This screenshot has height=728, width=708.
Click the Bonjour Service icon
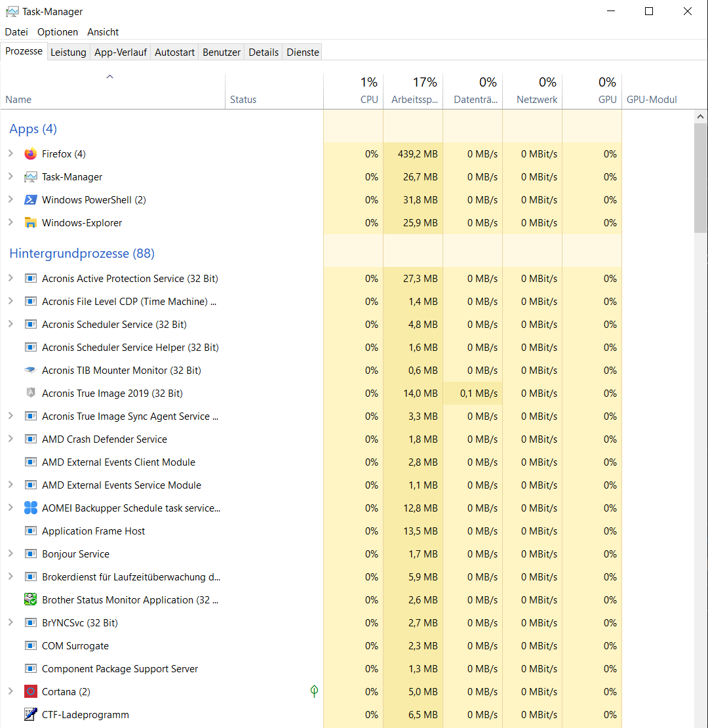31,554
